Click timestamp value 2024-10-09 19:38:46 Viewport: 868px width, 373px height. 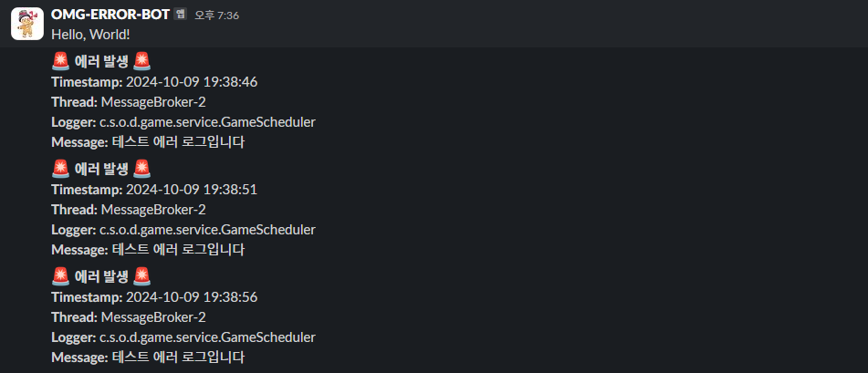click(x=192, y=82)
